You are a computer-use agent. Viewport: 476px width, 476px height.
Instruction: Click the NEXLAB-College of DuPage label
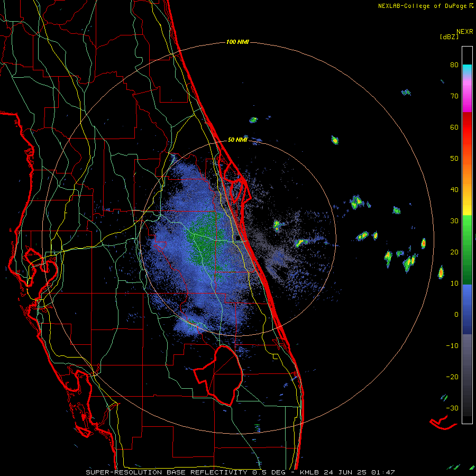click(422, 6)
